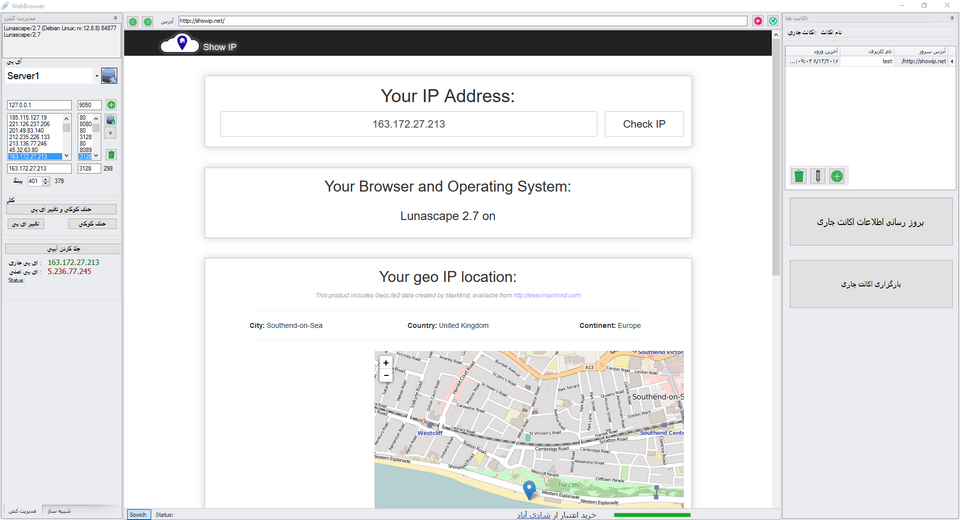The width and height of the screenshot is (960, 520).
Task: Click the چک کردن آیپی button
Action: pos(63,249)
